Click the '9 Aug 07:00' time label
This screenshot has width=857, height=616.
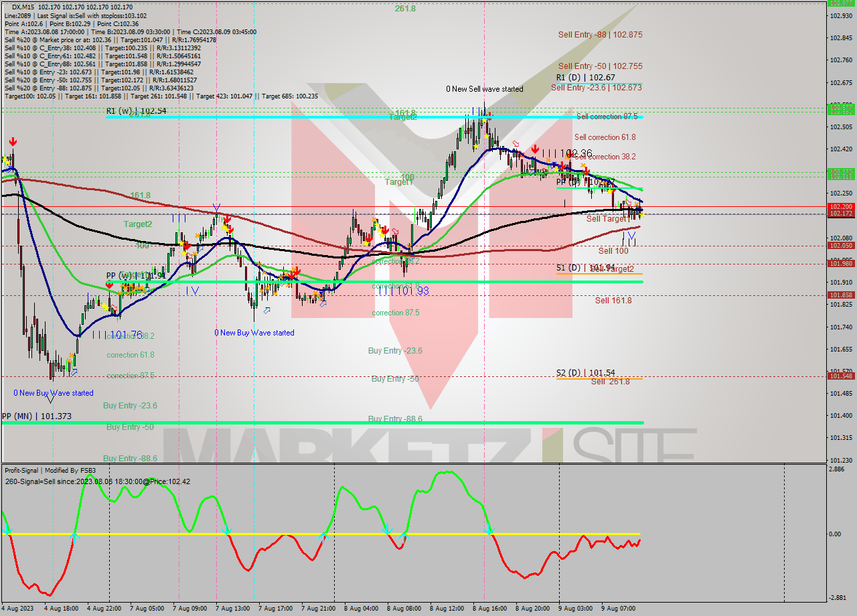[618, 609]
